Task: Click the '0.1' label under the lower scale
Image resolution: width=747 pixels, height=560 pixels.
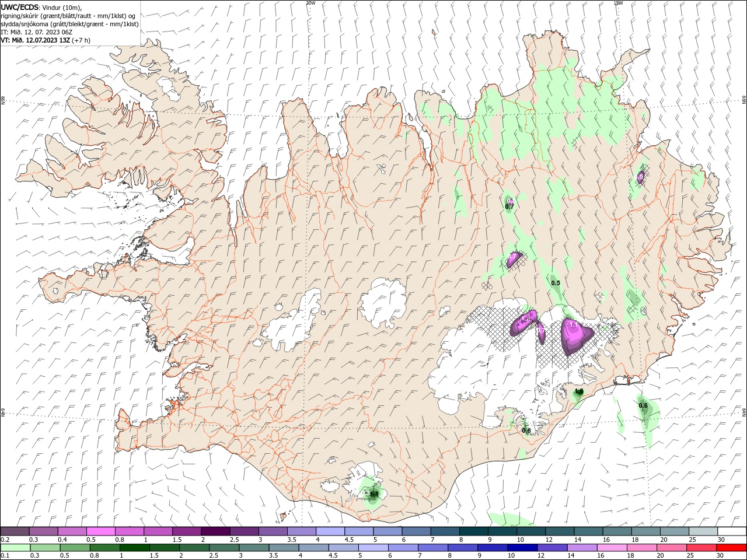Action: (5, 556)
